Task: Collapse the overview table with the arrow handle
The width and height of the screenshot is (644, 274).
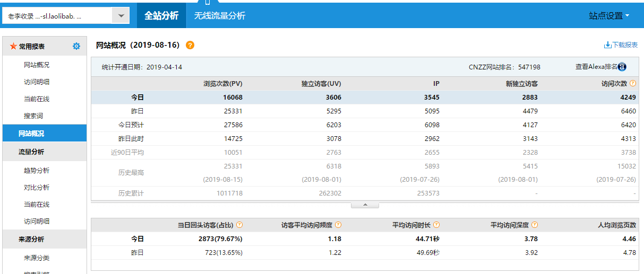Action: point(364,205)
